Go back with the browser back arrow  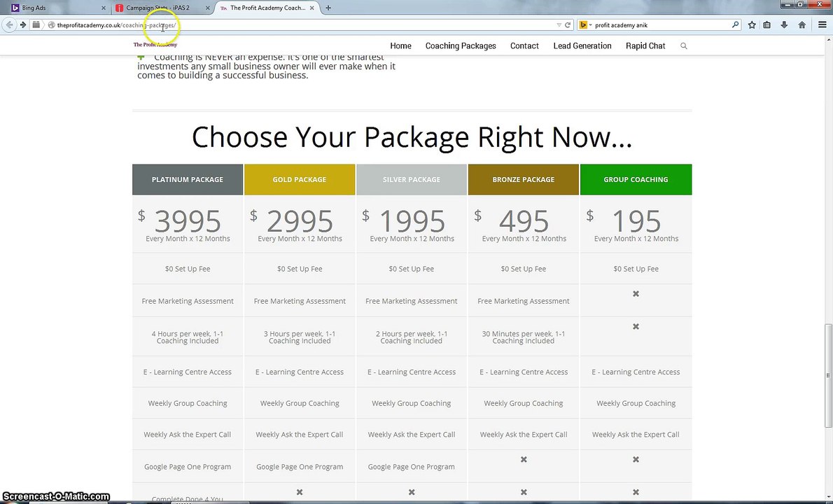coord(10,25)
